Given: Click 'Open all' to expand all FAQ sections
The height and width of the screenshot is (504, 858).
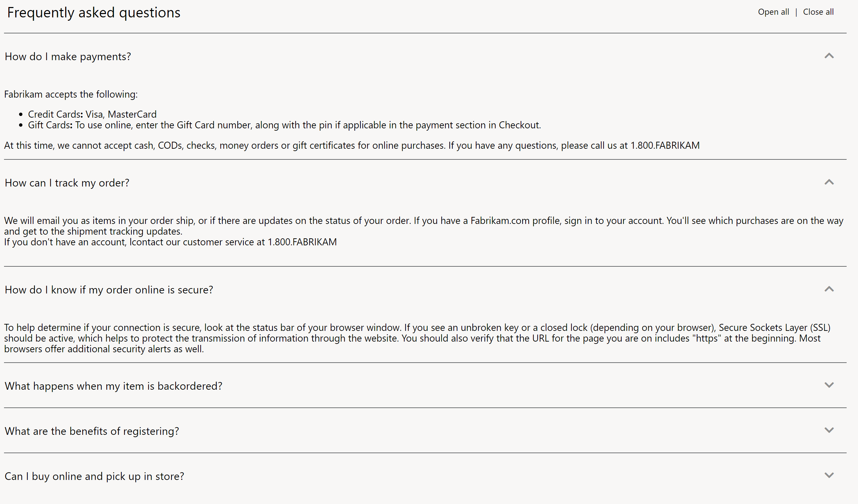Looking at the screenshot, I should pyautogui.click(x=774, y=11).
